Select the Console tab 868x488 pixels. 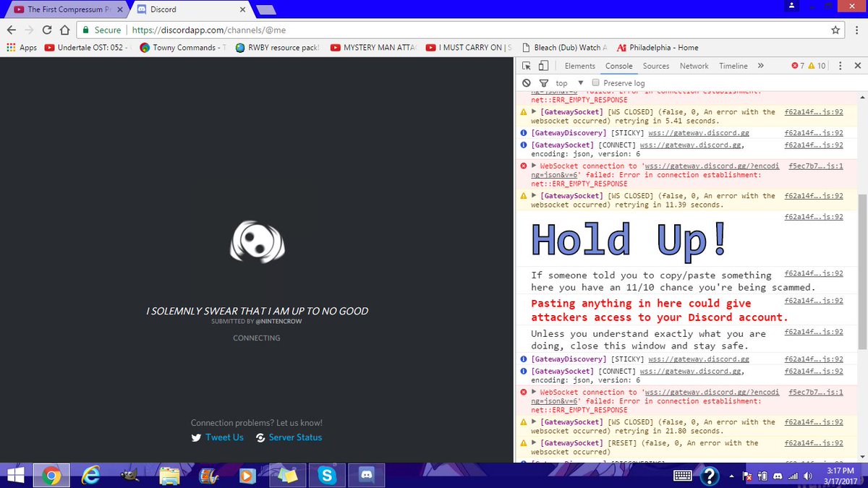[619, 66]
